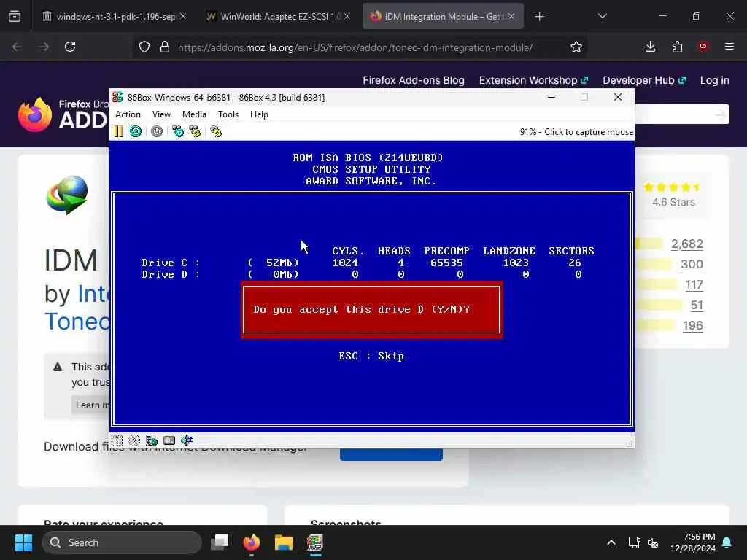The width and height of the screenshot is (747, 560).
Task: Click the SECTORS column header
Action: (x=571, y=251)
